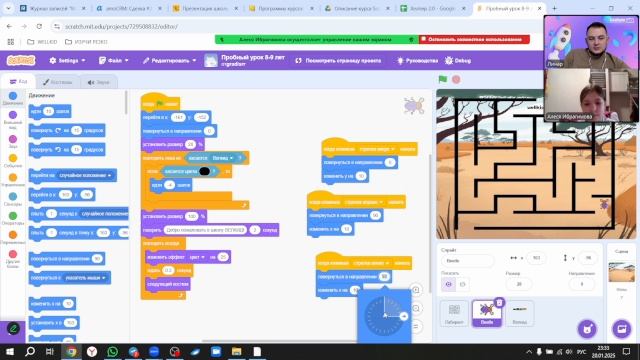Click the black color swatch in касается цвета block

pos(204,171)
